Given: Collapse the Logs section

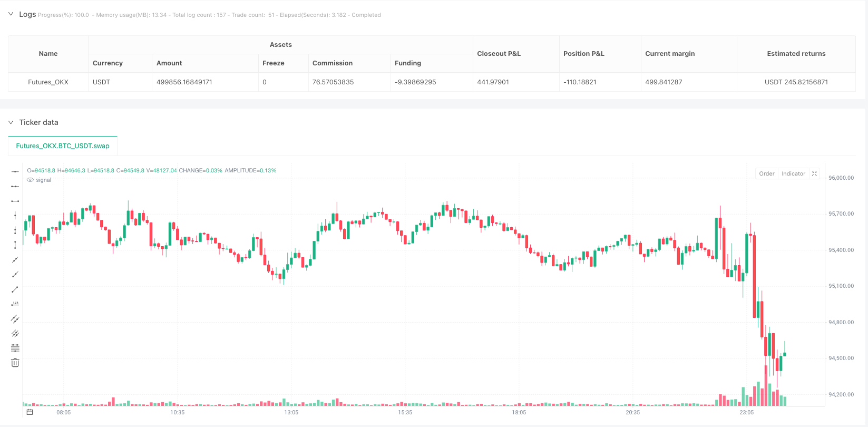Looking at the screenshot, I should (11, 14).
